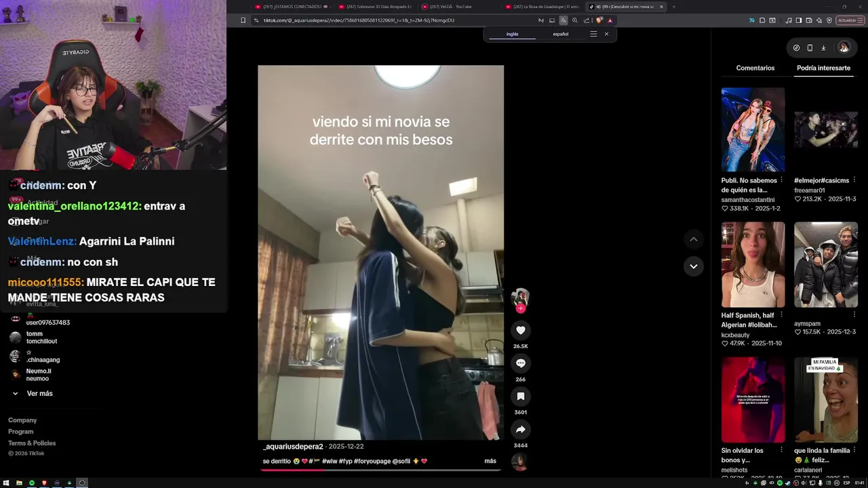Like the TikTok video with heart icon
This screenshot has height=488, width=868.
click(x=520, y=330)
